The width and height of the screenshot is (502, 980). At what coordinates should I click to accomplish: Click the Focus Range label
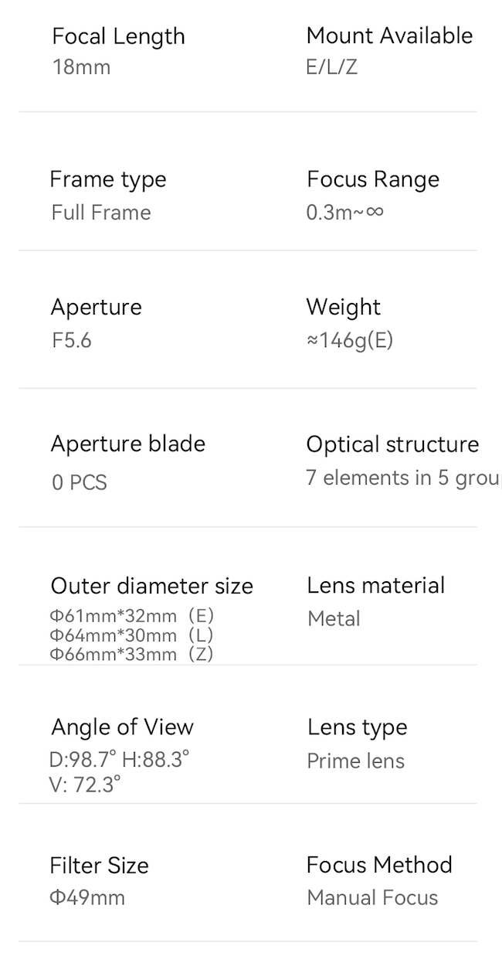(x=373, y=179)
